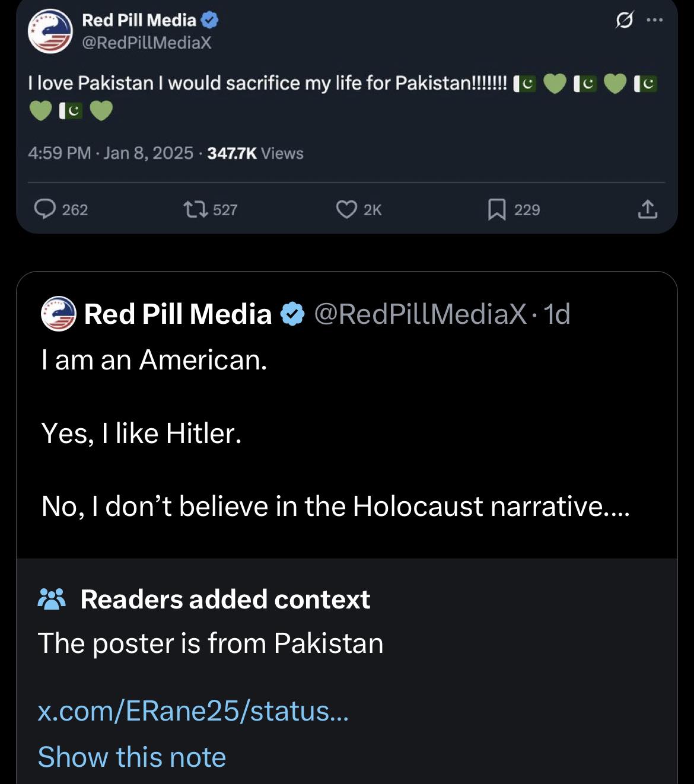This screenshot has height=784, width=694.
Task: Open the three-dot more options menu
Action: click(655, 20)
